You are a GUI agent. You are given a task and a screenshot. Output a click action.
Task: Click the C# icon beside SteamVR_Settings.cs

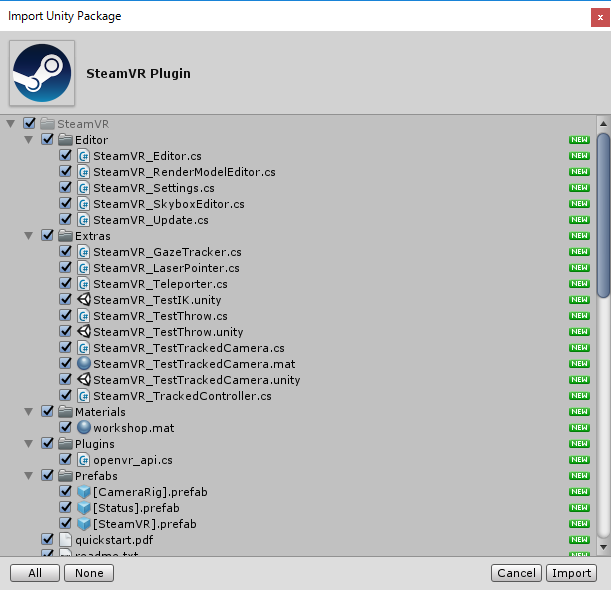click(83, 188)
